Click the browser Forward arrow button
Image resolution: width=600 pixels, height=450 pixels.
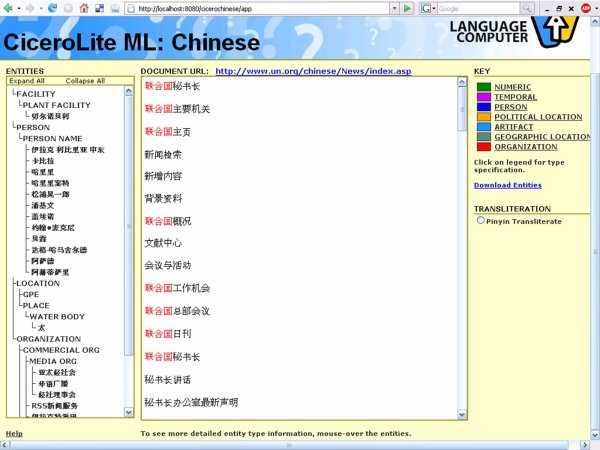(x=29, y=8)
